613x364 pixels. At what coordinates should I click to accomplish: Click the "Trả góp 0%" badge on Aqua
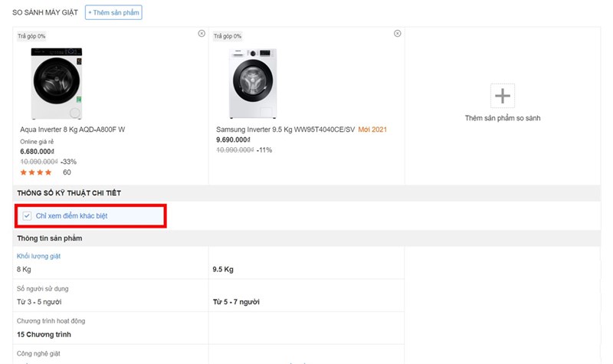[x=31, y=36]
